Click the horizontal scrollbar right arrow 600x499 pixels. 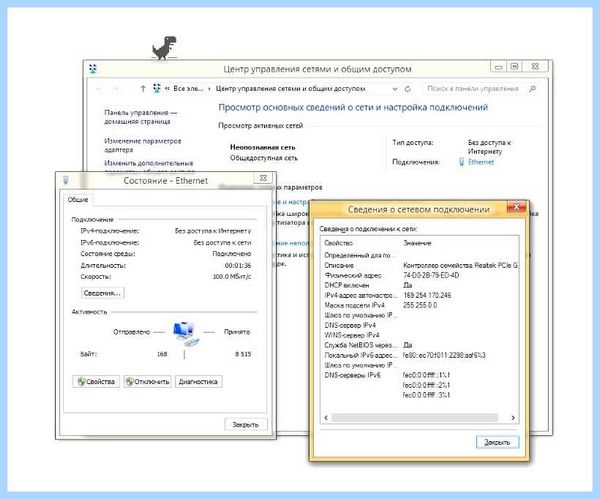pyautogui.click(x=513, y=417)
